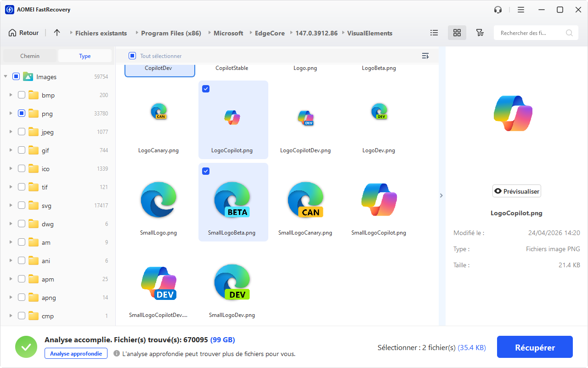Click the info icon beside the deep scan hint
This screenshot has height=368, width=588.
[117, 354]
